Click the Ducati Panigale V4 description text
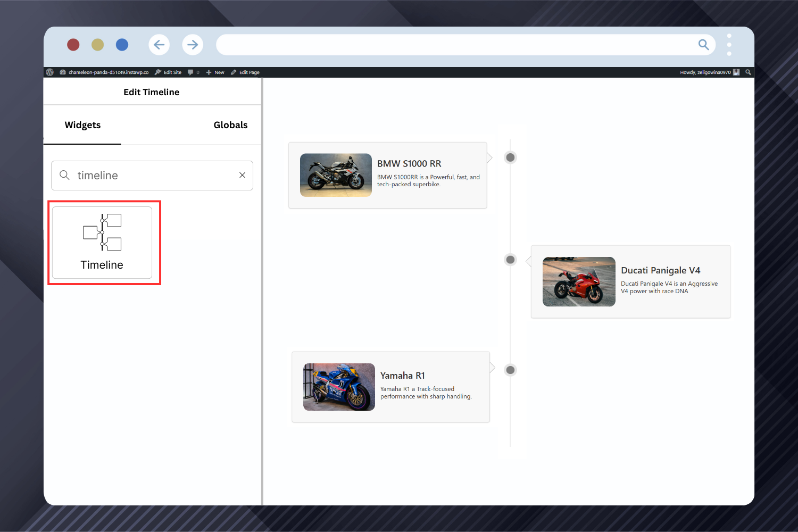 669,287
